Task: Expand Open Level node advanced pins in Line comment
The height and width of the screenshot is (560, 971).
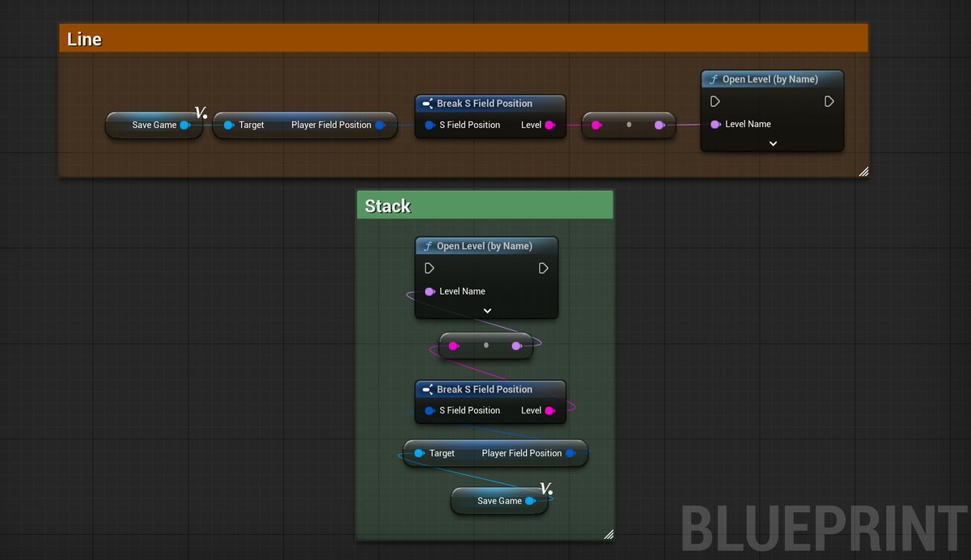Action: (773, 143)
